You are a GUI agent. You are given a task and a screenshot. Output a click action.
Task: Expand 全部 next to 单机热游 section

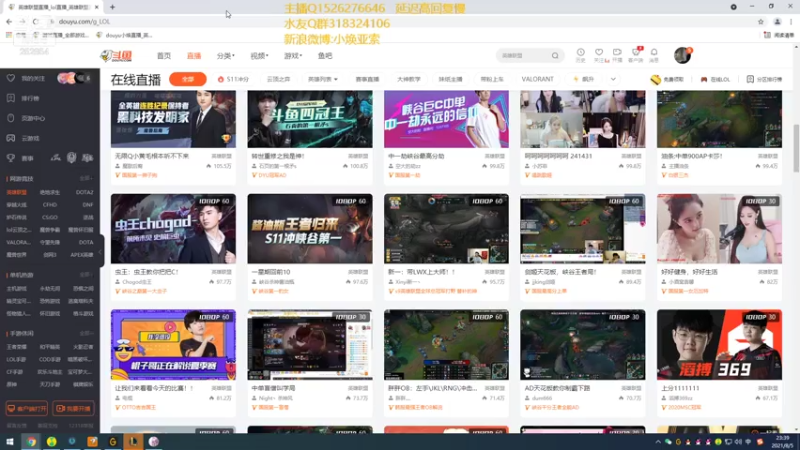click(85, 275)
